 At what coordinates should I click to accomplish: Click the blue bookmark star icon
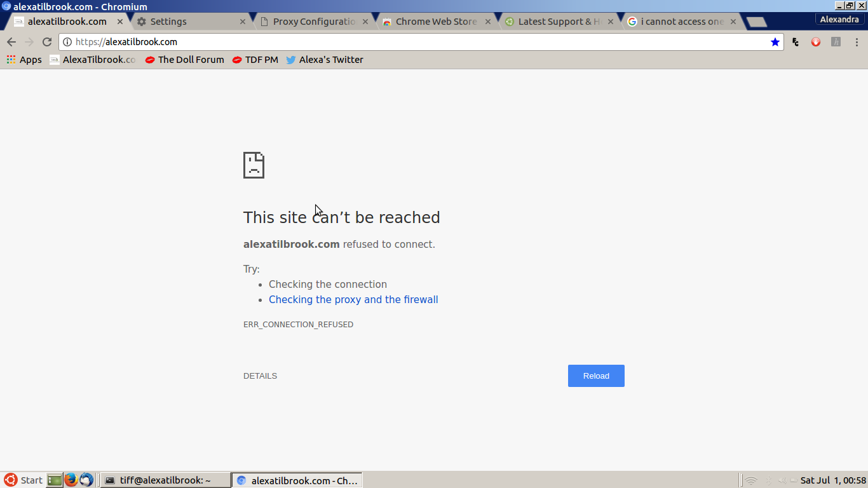(x=775, y=42)
